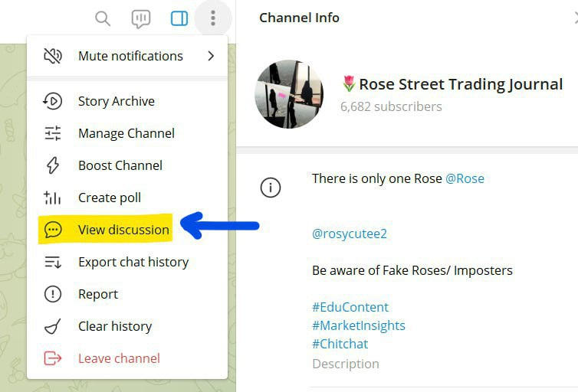Click the Report exclamation icon
The height and width of the screenshot is (392, 578).
coord(53,294)
